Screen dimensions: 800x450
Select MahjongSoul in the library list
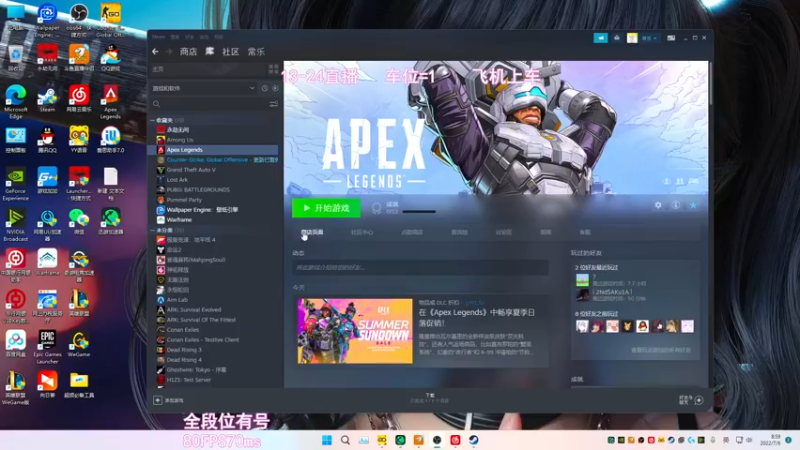[x=195, y=260]
